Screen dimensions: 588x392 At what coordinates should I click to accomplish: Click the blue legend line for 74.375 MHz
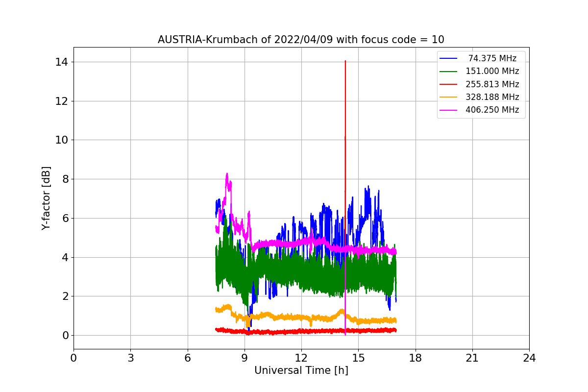[x=448, y=59]
